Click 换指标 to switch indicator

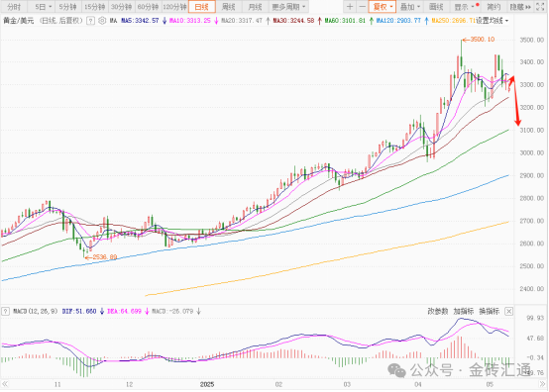click(490, 311)
